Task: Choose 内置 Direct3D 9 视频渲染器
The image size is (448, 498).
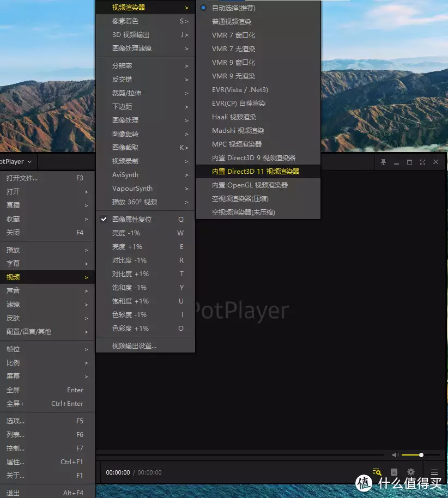Action: click(x=258, y=158)
